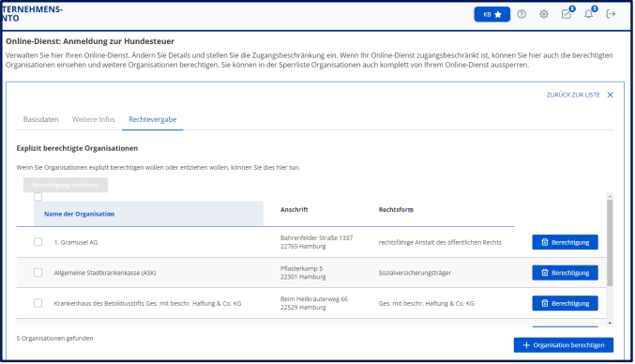635x364 pixels.
Task: Open the notifications bell icon
Action: 590,13
